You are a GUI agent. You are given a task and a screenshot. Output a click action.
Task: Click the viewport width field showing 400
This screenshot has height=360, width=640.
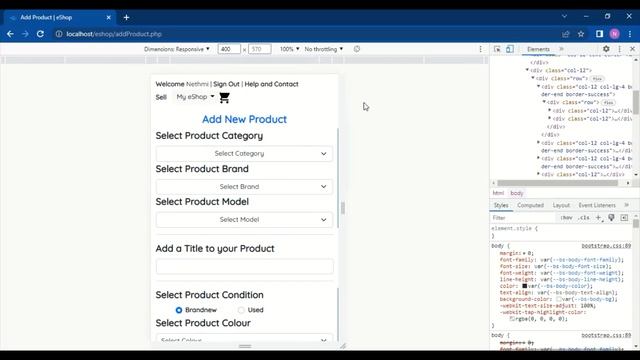[x=229, y=49]
